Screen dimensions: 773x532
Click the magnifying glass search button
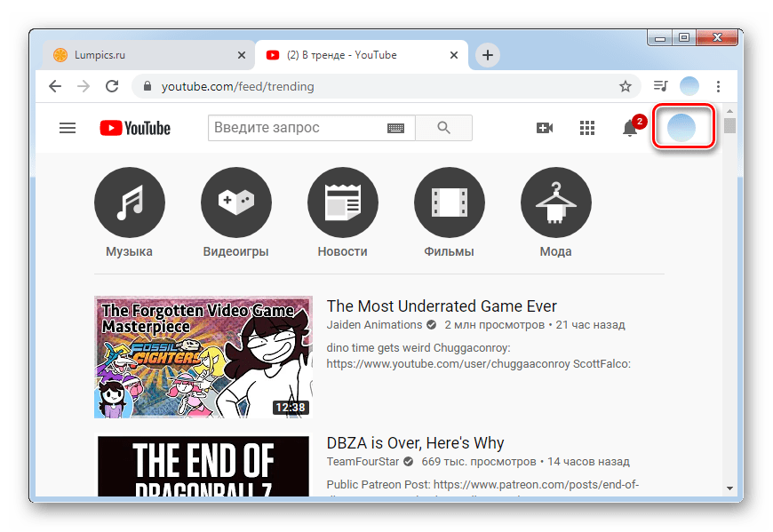pos(443,128)
